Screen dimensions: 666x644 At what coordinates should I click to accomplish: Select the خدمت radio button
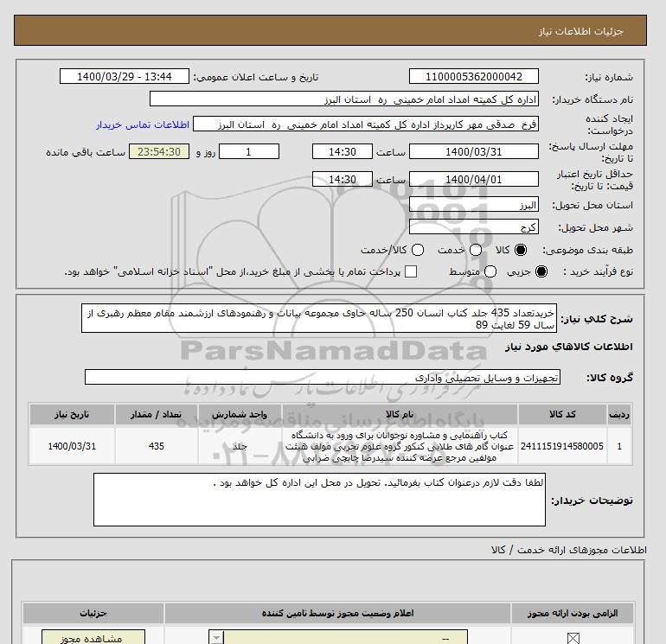(x=476, y=250)
